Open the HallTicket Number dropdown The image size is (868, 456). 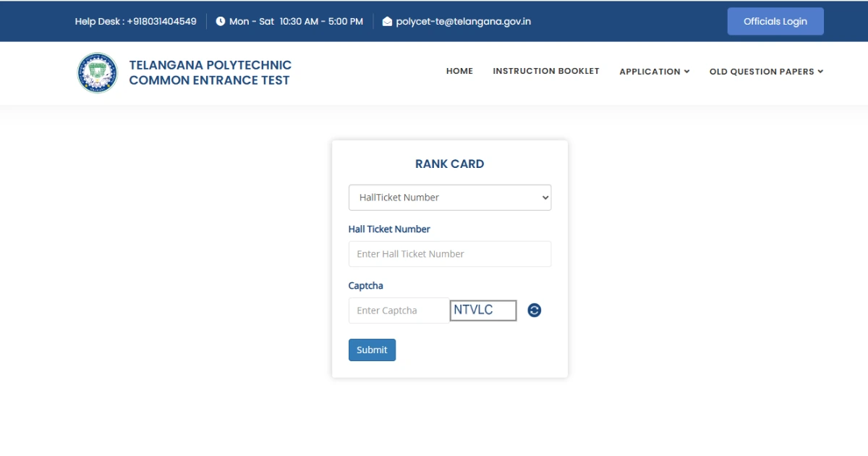pyautogui.click(x=450, y=198)
